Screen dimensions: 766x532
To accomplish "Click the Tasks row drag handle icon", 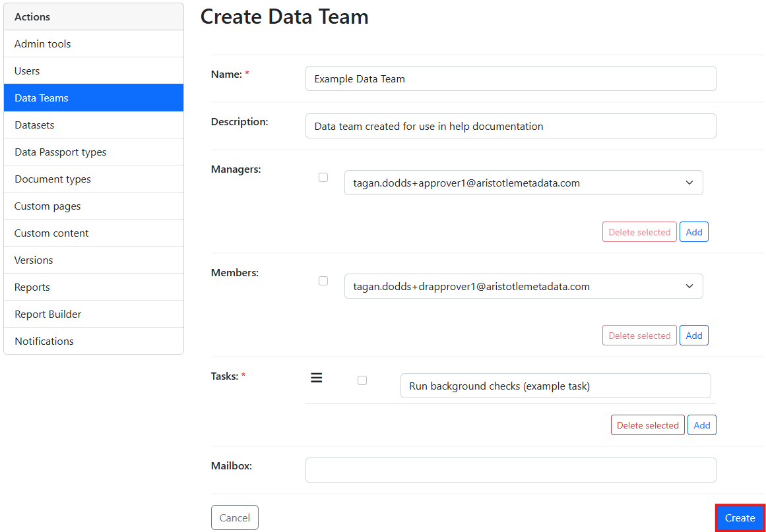I will pos(317,378).
